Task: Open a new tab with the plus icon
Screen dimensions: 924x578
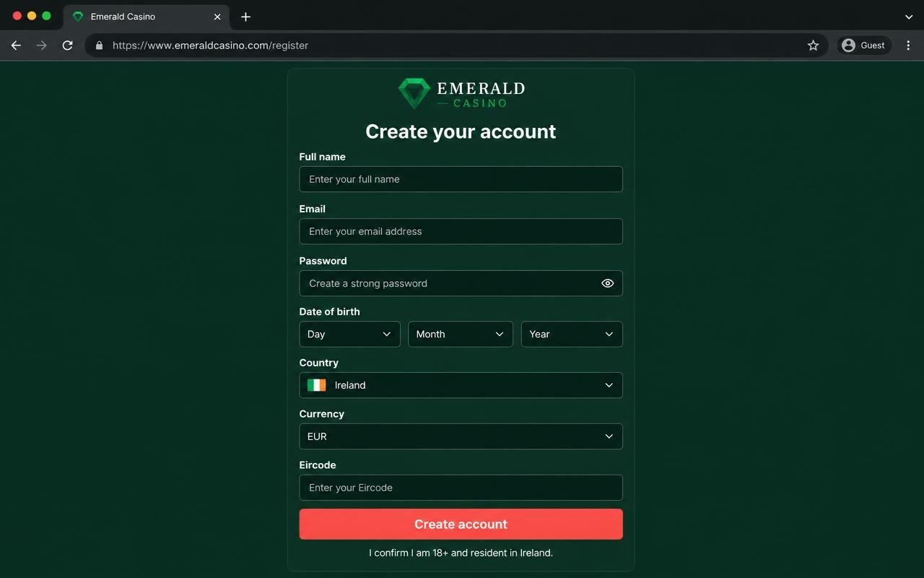Action: coord(245,17)
